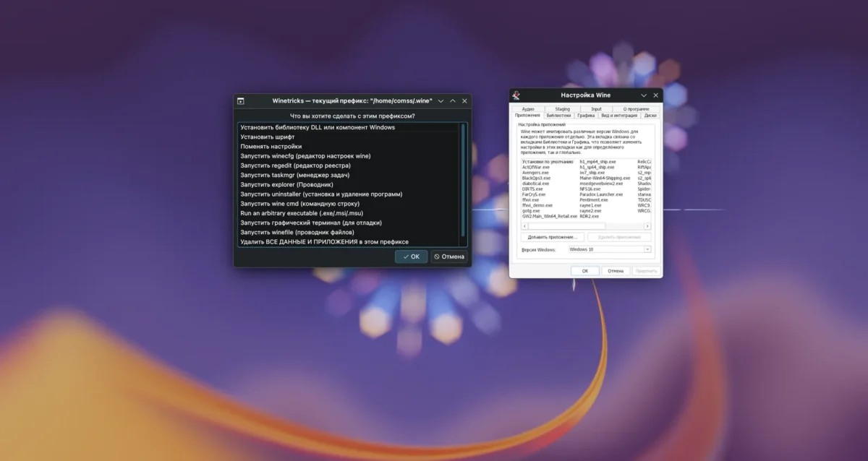
Task: Maximize the Winetricks window
Action: pos(452,101)
